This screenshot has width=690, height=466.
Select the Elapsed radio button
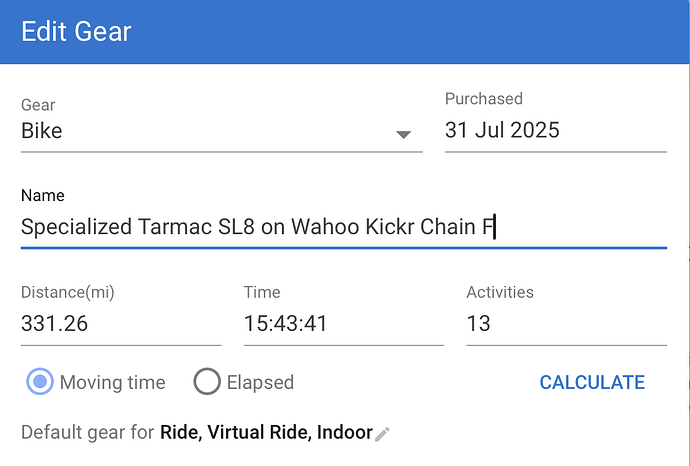207,382
